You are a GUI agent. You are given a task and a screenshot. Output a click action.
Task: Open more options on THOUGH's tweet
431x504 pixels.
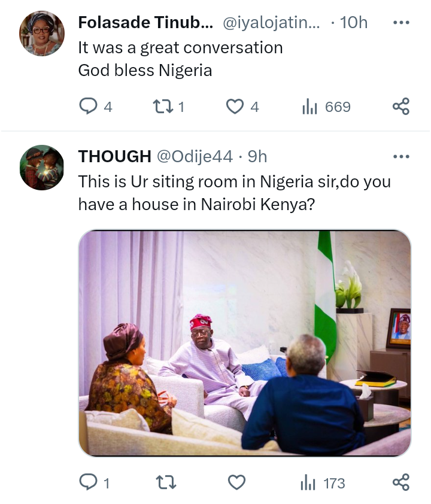tap(400, 157)
